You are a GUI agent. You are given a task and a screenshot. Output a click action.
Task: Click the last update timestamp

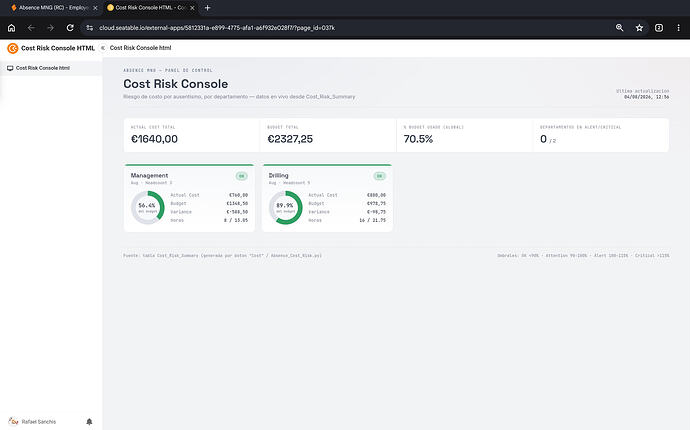point(646,97)
